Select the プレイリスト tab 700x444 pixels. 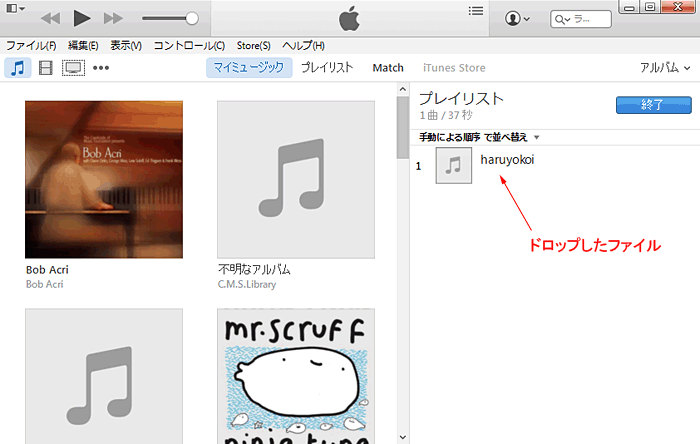click(327, 67)
